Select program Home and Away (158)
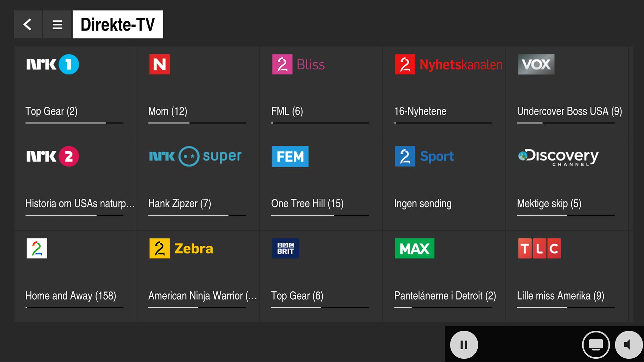644x362 pixels. click(71, 296)
